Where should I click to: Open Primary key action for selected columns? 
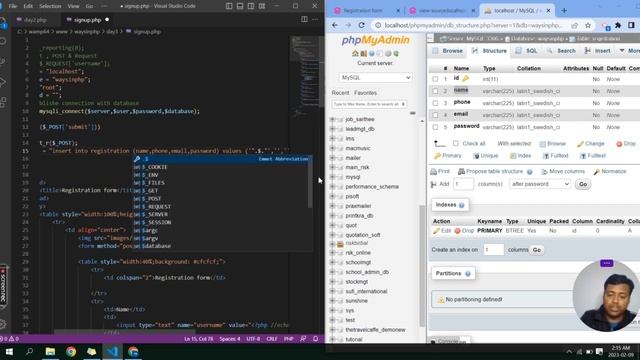[x=448, y=156]
